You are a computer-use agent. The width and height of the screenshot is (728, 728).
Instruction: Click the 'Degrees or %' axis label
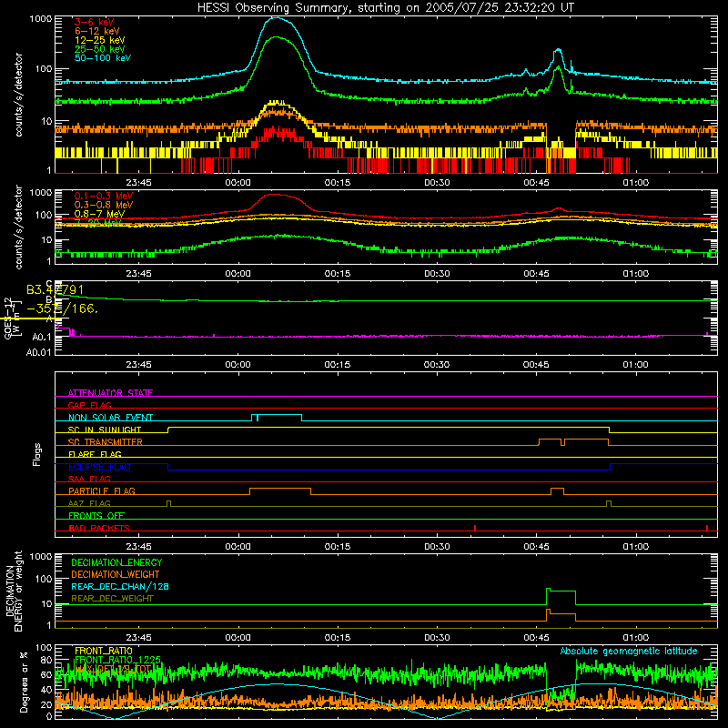(25, 682)
